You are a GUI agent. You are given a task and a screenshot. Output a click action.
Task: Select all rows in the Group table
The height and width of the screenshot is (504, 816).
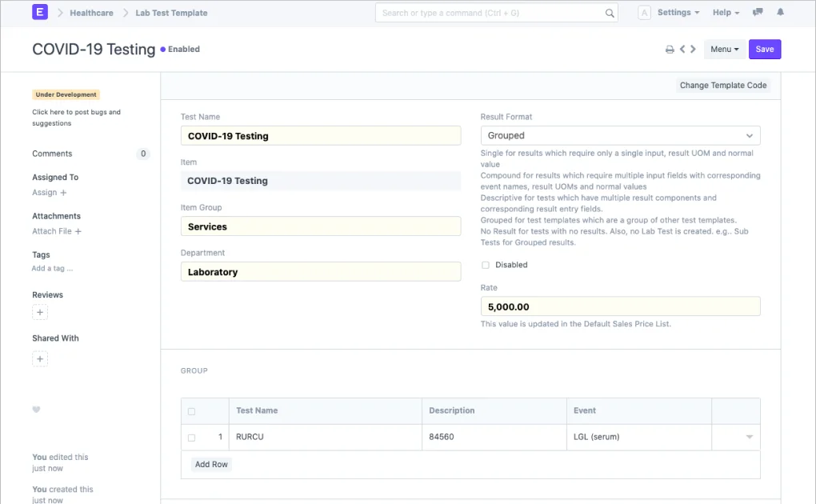[x=190, y=410]
